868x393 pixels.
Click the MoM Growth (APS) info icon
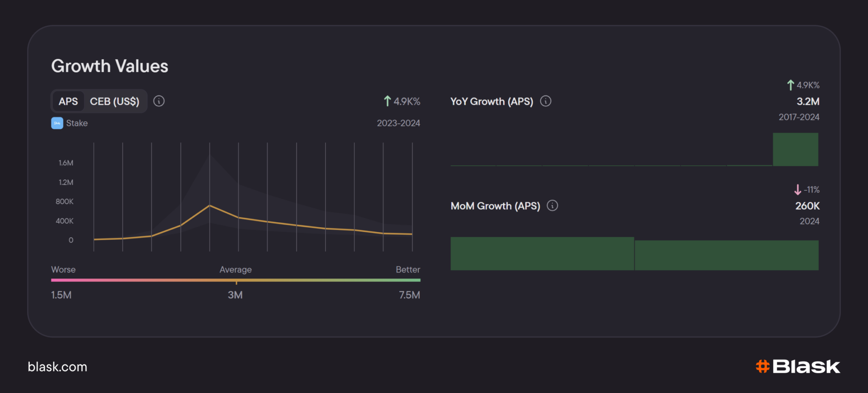click(x=552, y=206)
